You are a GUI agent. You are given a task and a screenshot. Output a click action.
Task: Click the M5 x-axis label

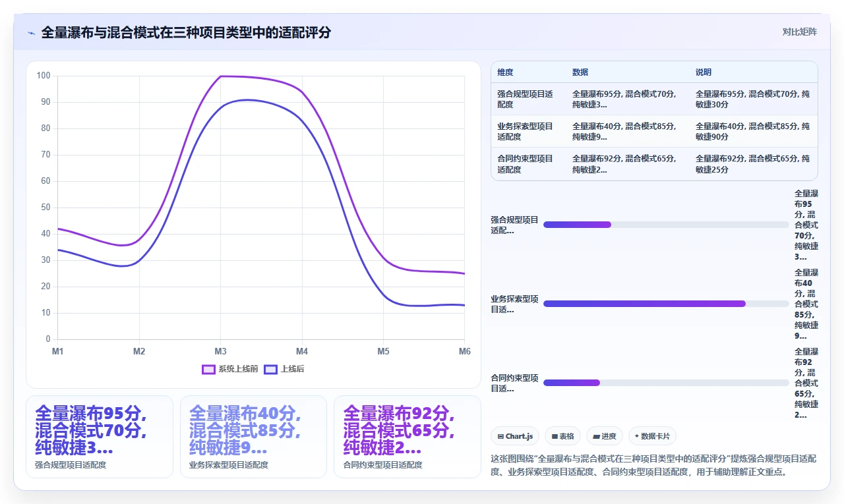383,351
